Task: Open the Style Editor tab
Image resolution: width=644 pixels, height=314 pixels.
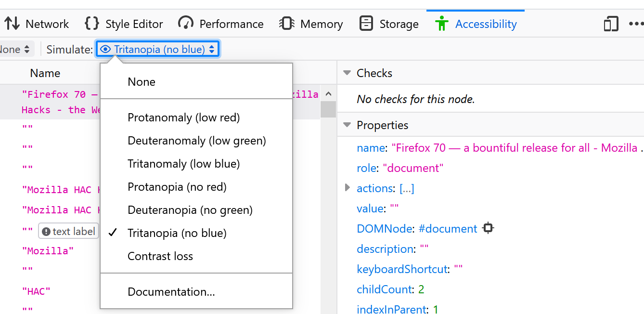Action: click(124, 24)
